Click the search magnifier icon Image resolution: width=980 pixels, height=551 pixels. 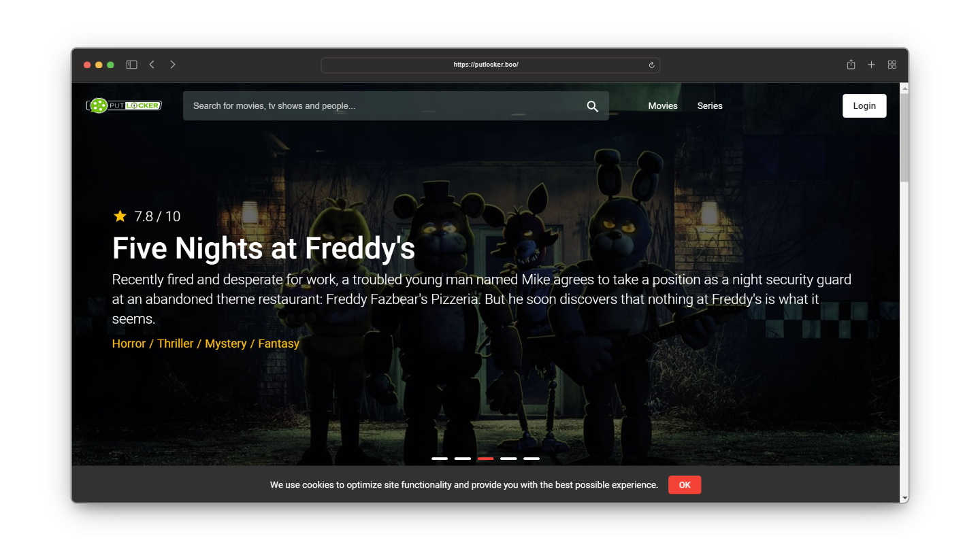pyautogui.click(x=592, y=106)
